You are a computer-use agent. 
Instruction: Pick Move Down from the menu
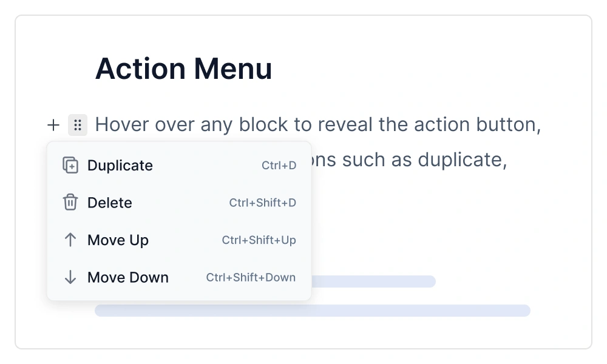[x=127, y=277]
